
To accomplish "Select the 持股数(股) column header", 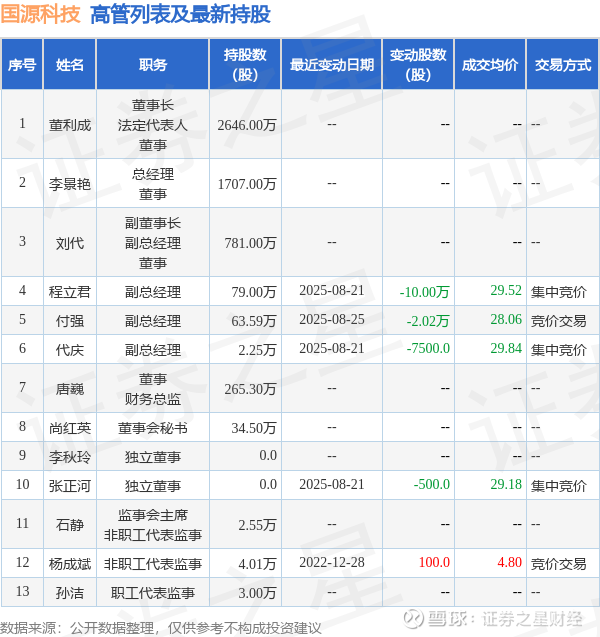I will point(245,65).
